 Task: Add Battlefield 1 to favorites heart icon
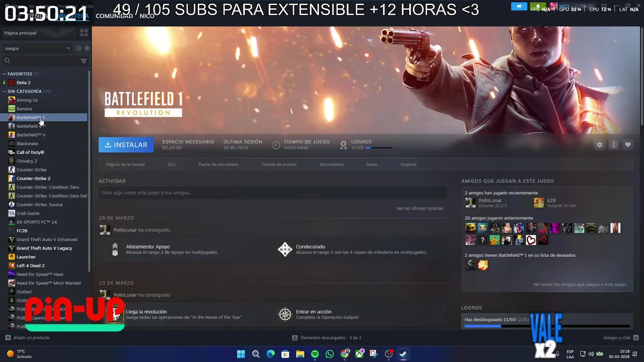click(x=628, y=145)
